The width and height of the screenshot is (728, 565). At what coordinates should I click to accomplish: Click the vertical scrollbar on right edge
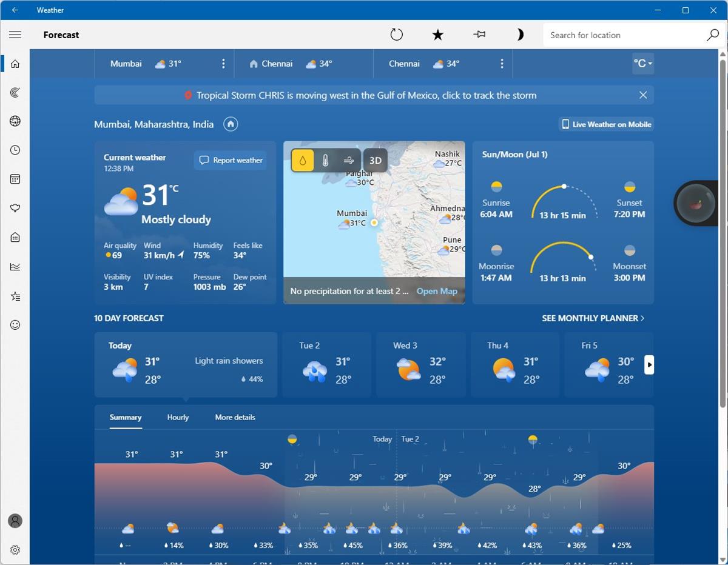click(722, 230)
